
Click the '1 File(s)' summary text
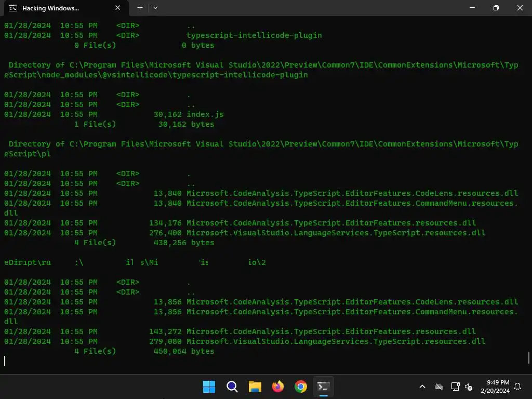tap(95, 124)
